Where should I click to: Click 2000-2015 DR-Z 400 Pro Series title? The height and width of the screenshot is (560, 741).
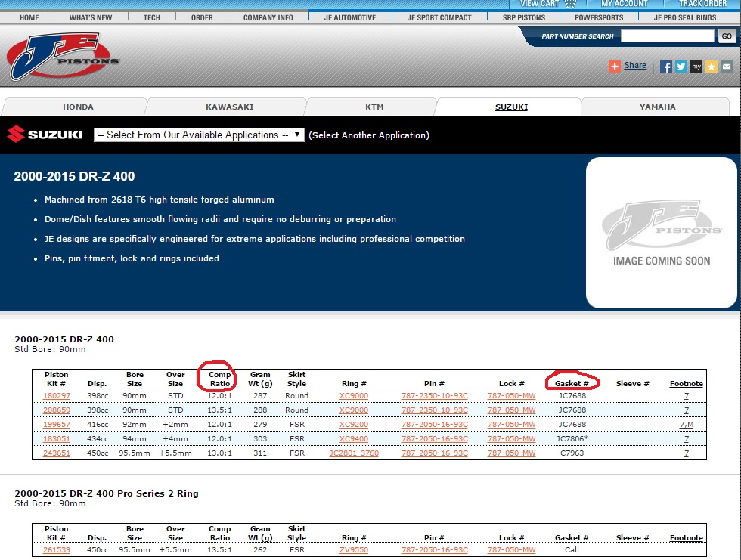[x=107, y=493]
